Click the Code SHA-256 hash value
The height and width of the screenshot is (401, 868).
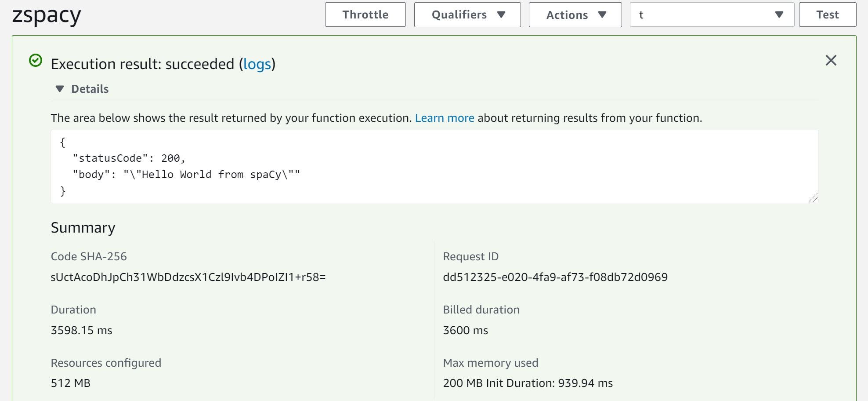188,277
